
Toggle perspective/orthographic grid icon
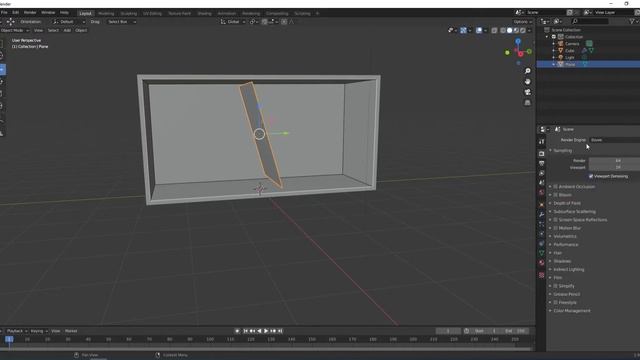click(x=527, y=103)
